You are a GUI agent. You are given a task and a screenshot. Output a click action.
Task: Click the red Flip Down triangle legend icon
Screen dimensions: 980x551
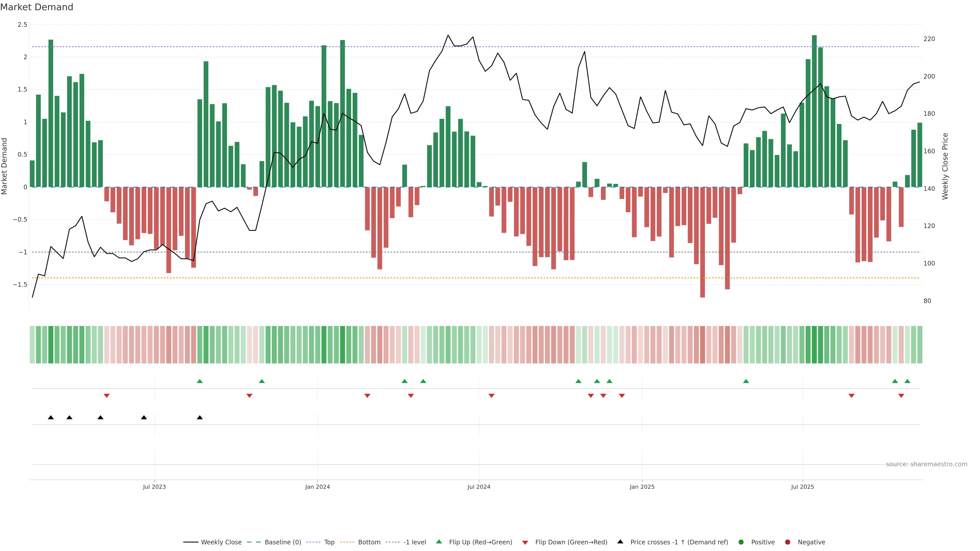(525, 543)
